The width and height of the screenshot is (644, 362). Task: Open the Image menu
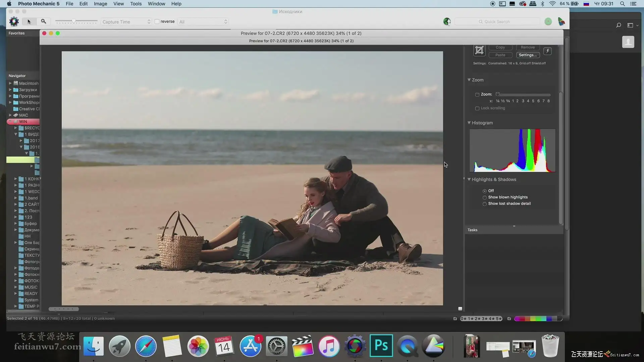[100, 4]
